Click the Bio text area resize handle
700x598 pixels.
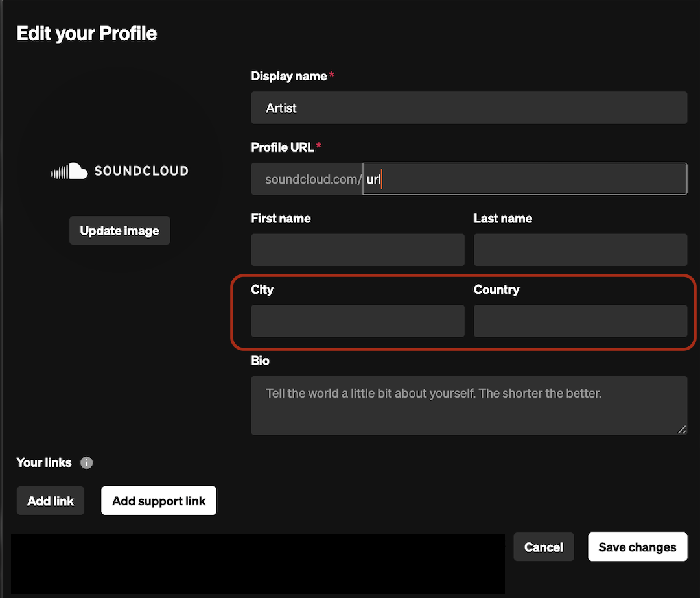(682, 429)
